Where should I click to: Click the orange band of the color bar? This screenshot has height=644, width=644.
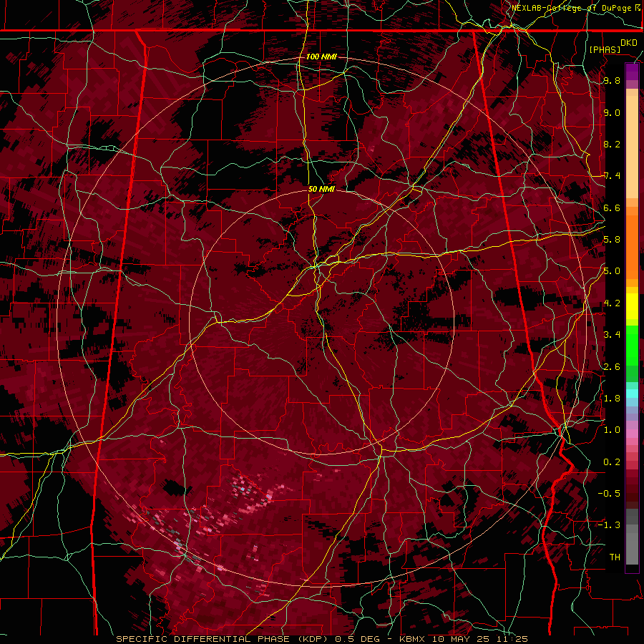click(x=632, y=246)
